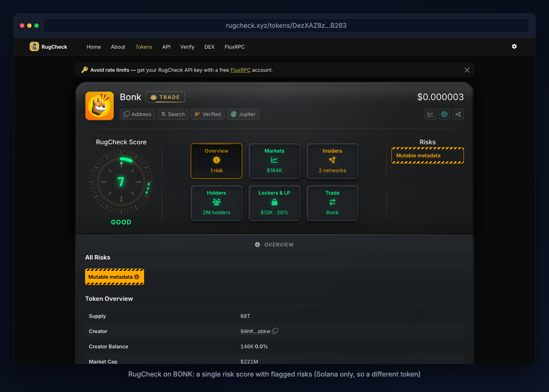Viewport: 549px width, 392px height.
Task: Dismiss the rate limits banner
Action: pyautogui.click(x=467, y=70)
